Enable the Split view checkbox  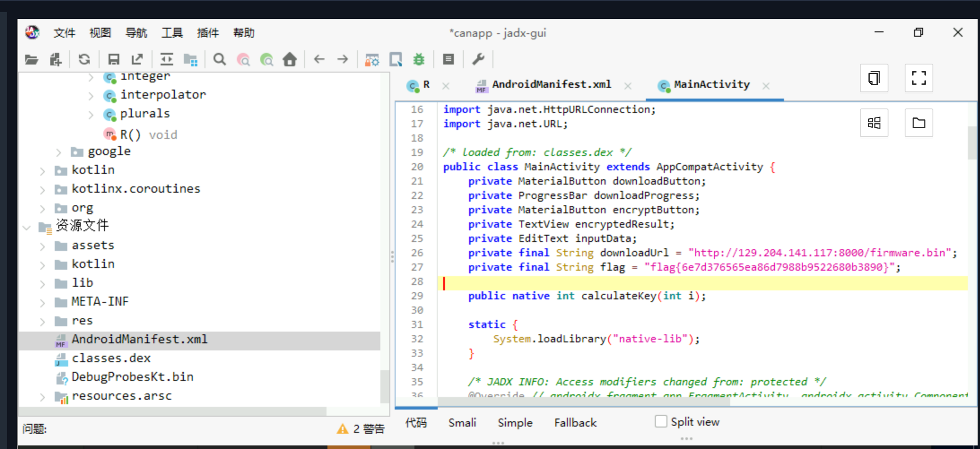pyautogui.click(x=661, y=422)
